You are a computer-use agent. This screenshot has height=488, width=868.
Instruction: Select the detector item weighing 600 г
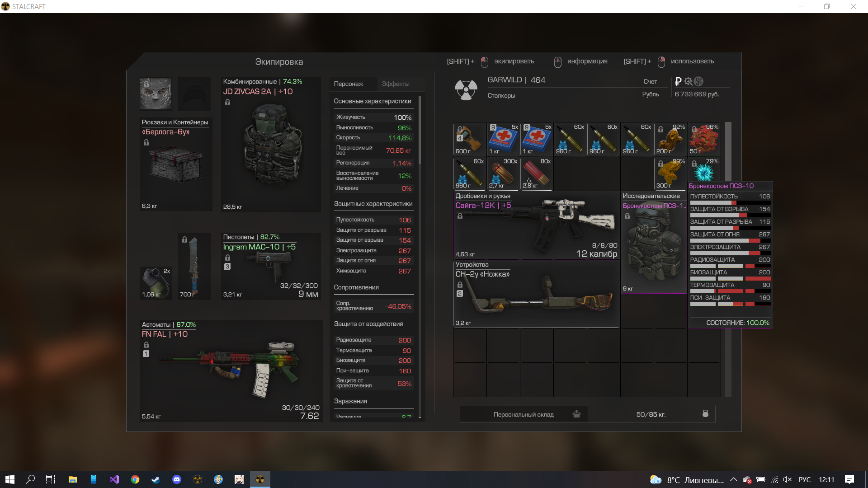tap(470, 139)
